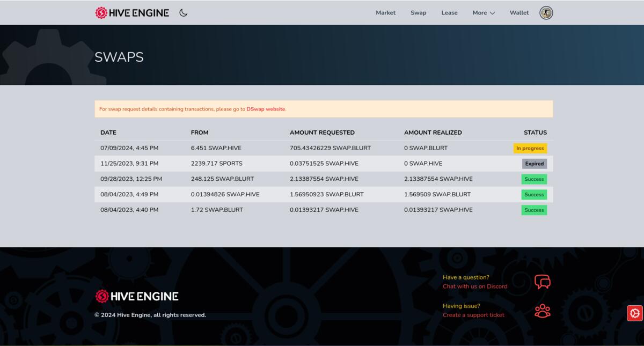The width and height of the screenshot is (644, 346).
Task: Click the copyright 2024 Hive Engine text
Action: [x=150, y=315]
